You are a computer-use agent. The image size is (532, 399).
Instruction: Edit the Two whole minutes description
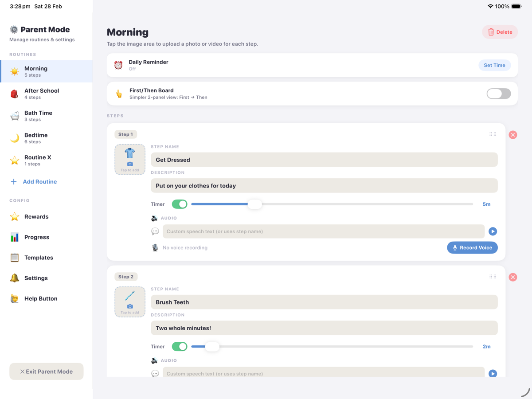(324, 328)
